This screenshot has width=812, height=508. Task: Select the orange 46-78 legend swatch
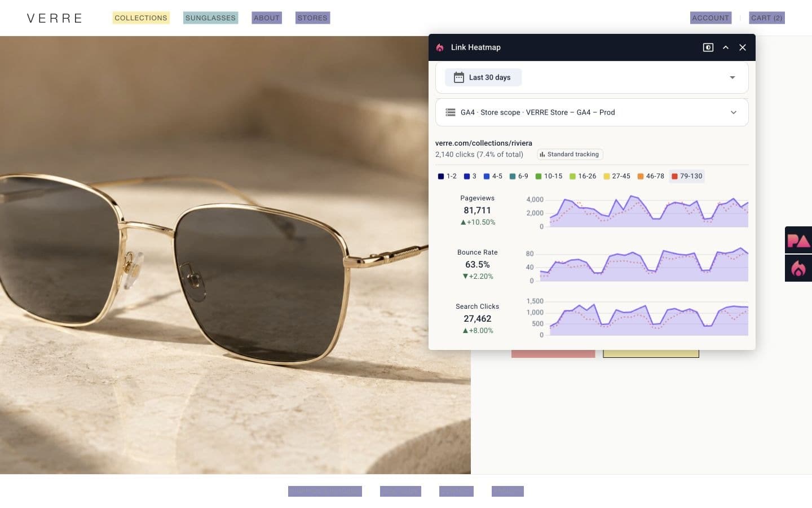[x=641, y=176]
